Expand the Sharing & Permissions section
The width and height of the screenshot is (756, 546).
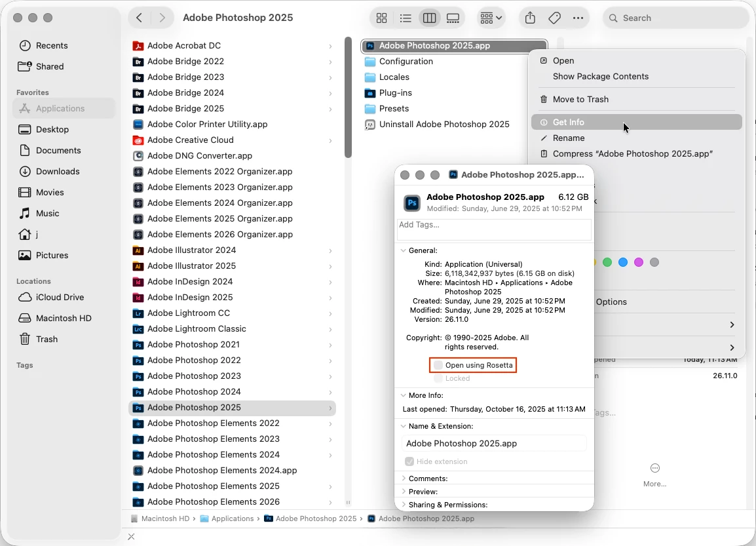click(403, 505)
